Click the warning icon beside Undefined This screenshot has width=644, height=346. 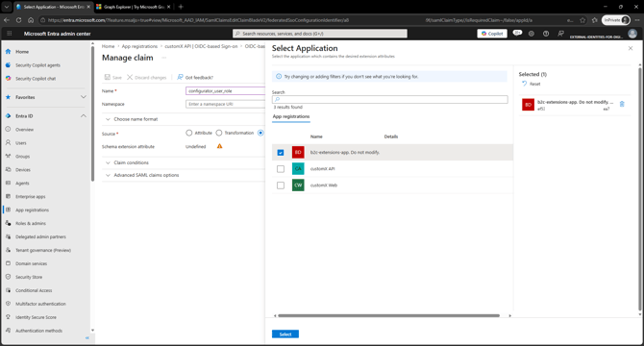pos(220,146)
